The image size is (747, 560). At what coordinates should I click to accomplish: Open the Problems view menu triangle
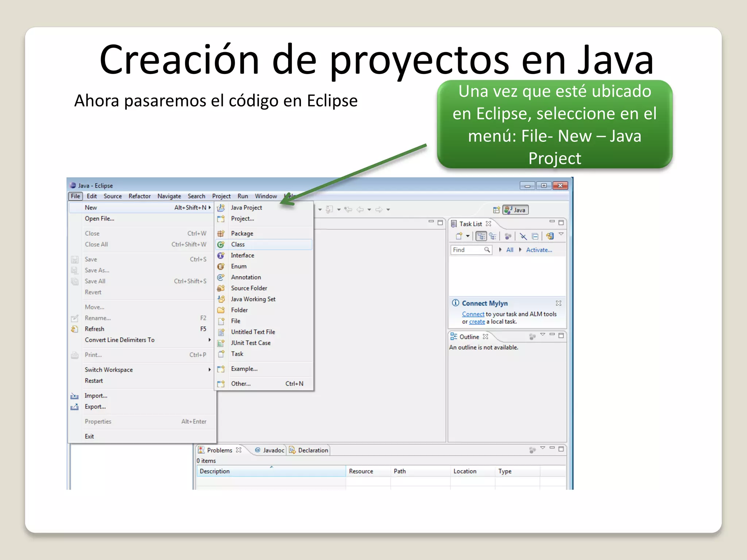(x=542, y=447)
